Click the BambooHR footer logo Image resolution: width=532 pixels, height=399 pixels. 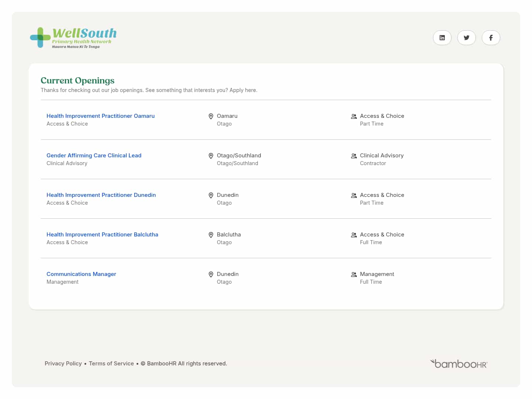pos(459,364)
